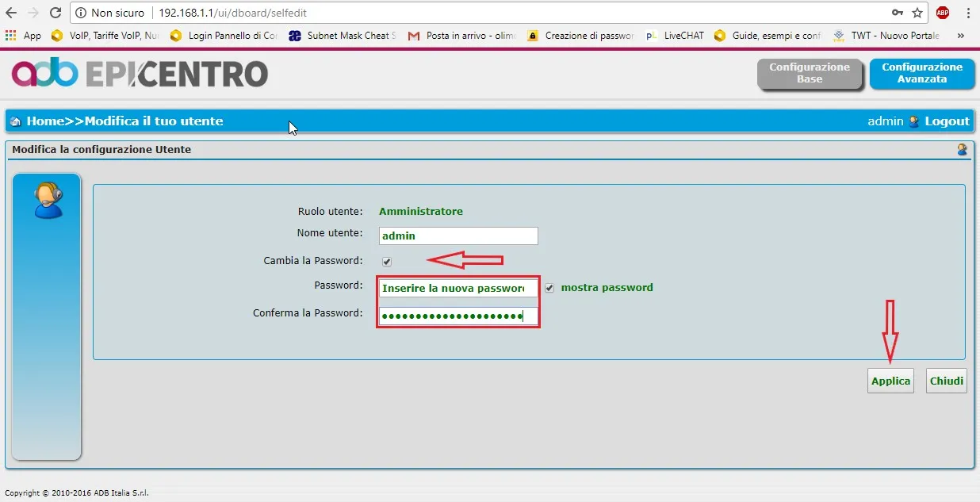Click the home icon in breadcrumb
The height and width of the screenshot is (502, 980).
tap(16, 121)
